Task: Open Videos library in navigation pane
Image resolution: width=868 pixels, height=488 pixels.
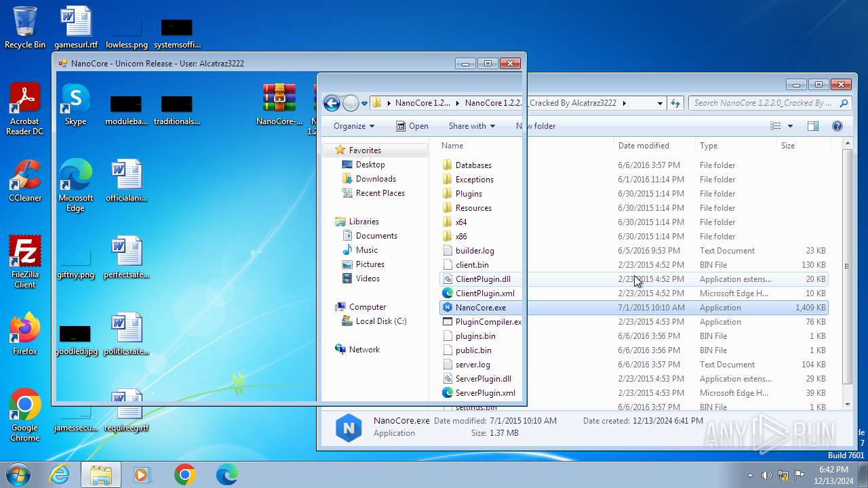Action: click(x=368, y=279)
